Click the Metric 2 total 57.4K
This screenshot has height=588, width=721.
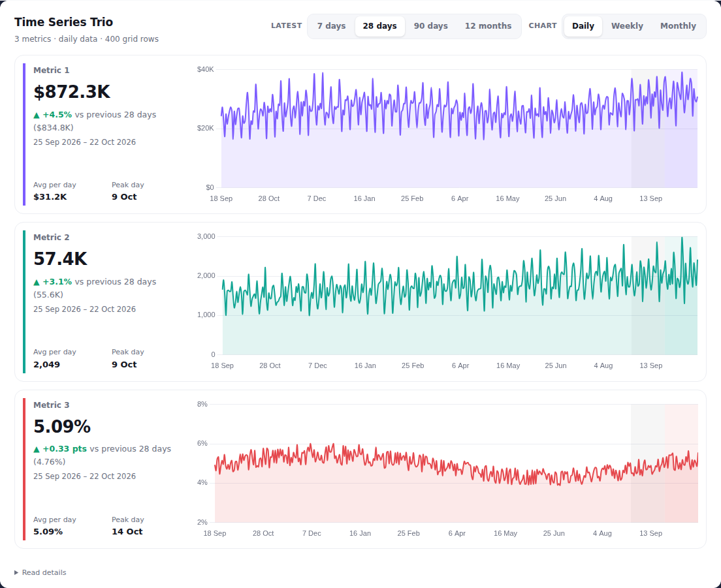tap(60, 259)
